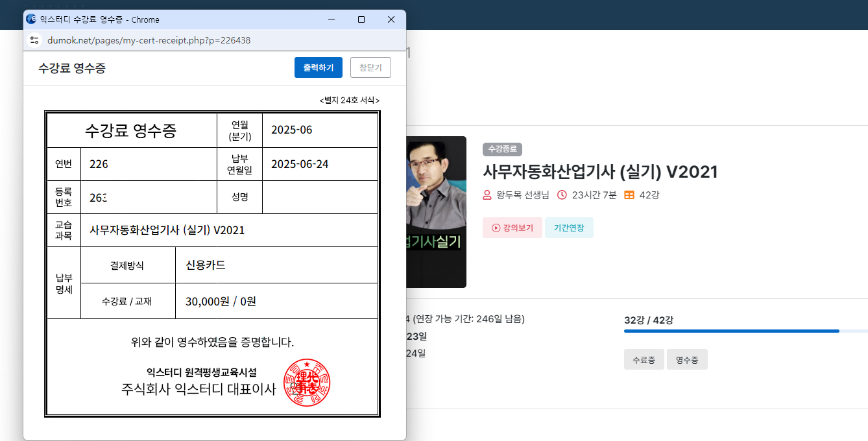The image size is (868, 441).
Task: Click the 위와 같이 영수하였음을 증명합니다 statement
Action: [x=213, y=342]
